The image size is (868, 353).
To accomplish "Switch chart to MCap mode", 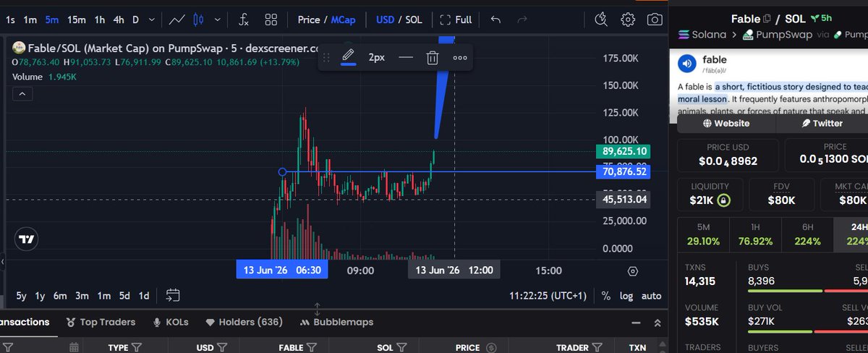I will (x=343, y=20).
